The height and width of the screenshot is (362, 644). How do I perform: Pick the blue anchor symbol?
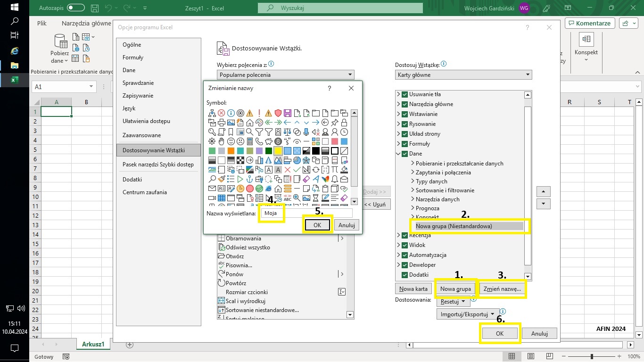tap(250, 179)
